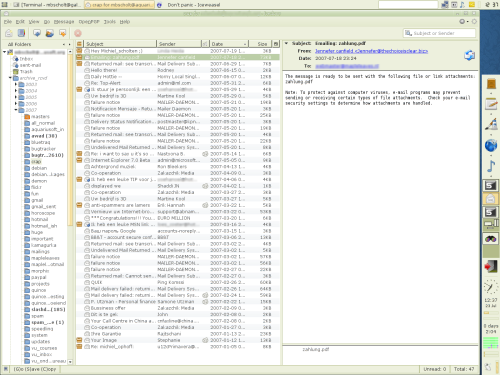Click the orange-and-blue picture toolbar icon
The height and width of the screenshot is (375, 500).
tap(50, 33)
